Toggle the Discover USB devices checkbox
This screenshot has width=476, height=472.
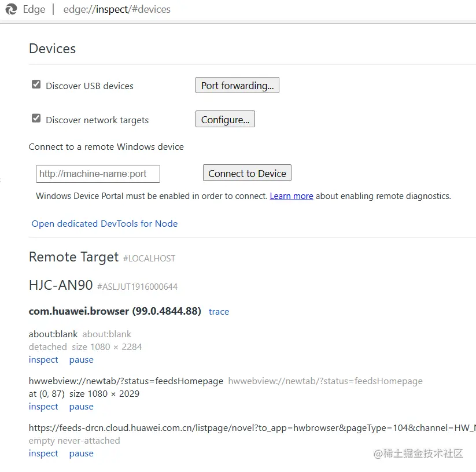(36, 84)
